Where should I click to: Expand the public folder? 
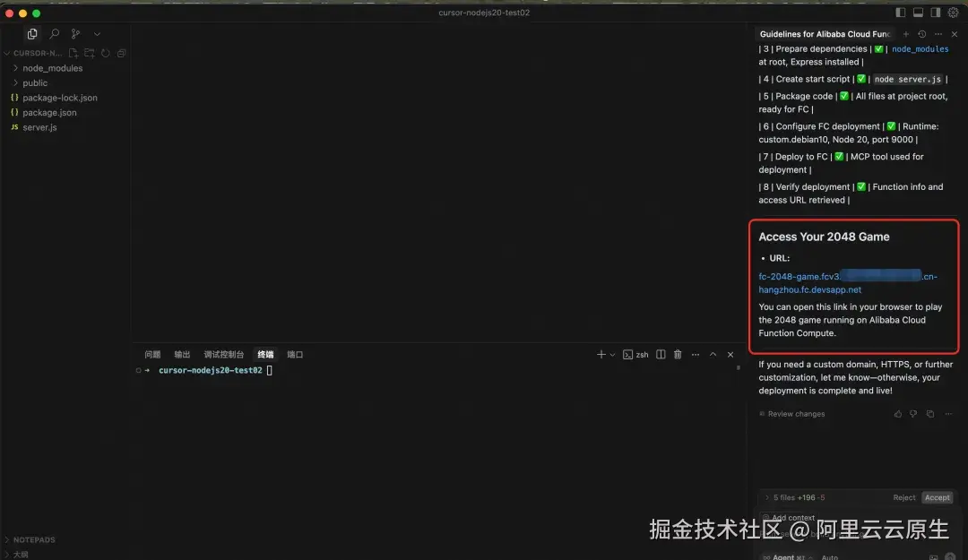[35, 82]
